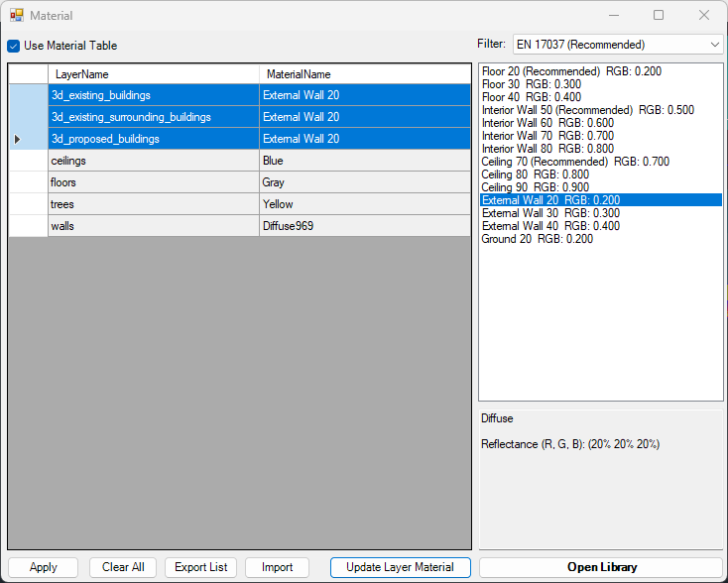Select Ground 20 material entry
The height and width of the screenshot is (583, 728).
click(x=537, y=239)
